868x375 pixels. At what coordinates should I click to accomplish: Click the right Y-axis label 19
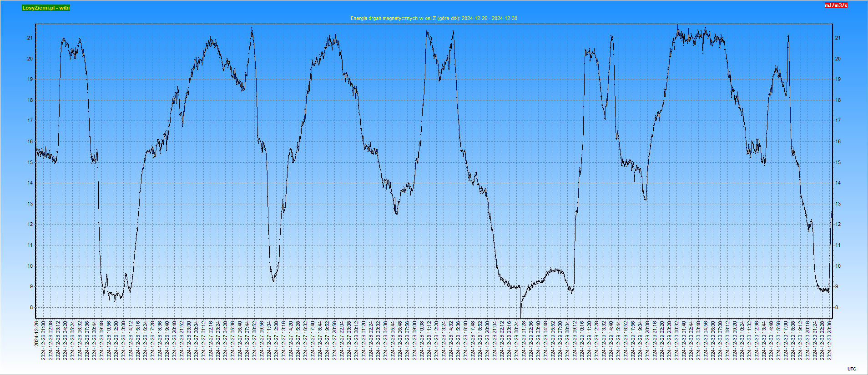pos(838,80)
